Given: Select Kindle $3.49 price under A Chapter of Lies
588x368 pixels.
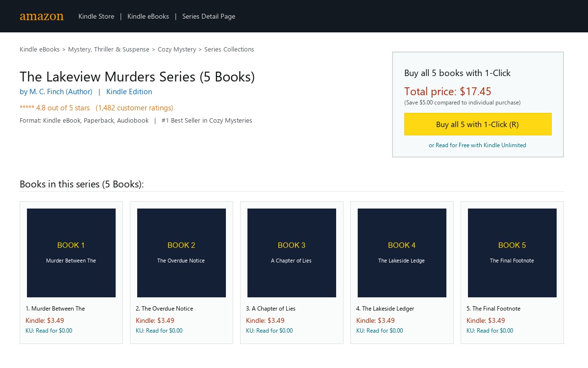Looking at the screenshot, I should 265,321.
